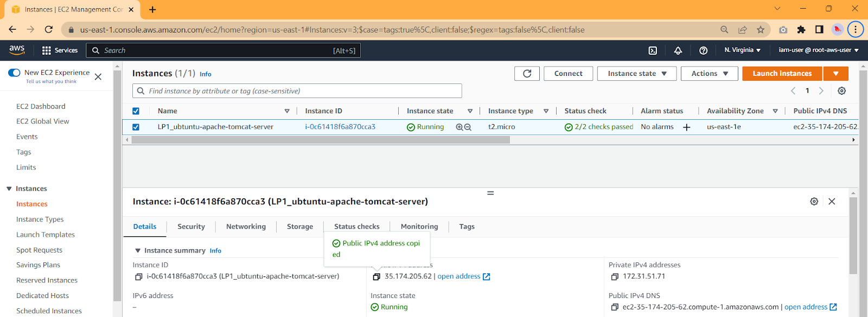Uncheck the LP1_ubtuntu-apache-tomcat-server row checkbox
The width and height of the screenshot is (868, 317).
(136, 127)
